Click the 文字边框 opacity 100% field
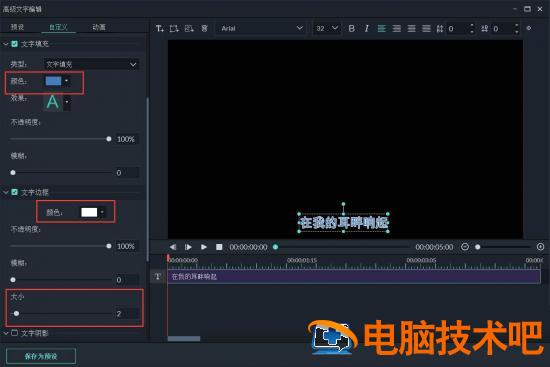This screenshot has width=550, height=367. 127,246
